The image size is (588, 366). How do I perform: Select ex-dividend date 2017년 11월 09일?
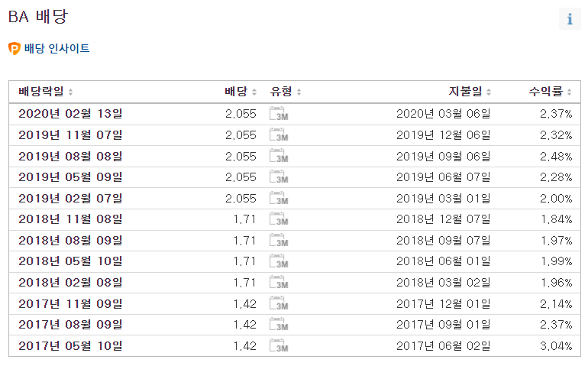[x=70, y=303]
